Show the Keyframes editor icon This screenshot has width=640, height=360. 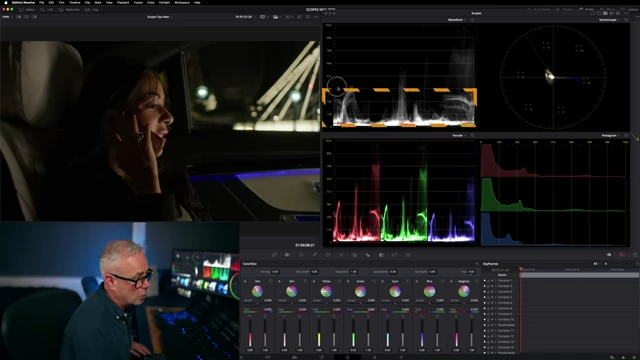coord(609,255)
